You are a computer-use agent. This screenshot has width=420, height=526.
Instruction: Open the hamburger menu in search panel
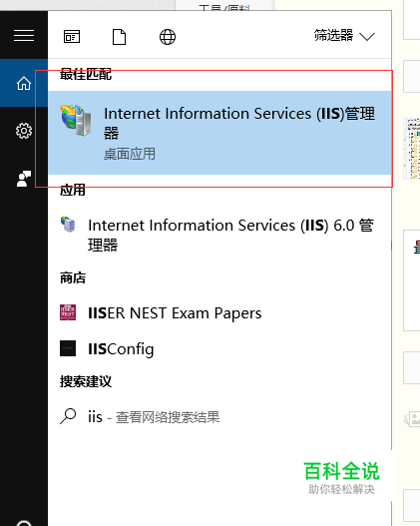[24, 36]
